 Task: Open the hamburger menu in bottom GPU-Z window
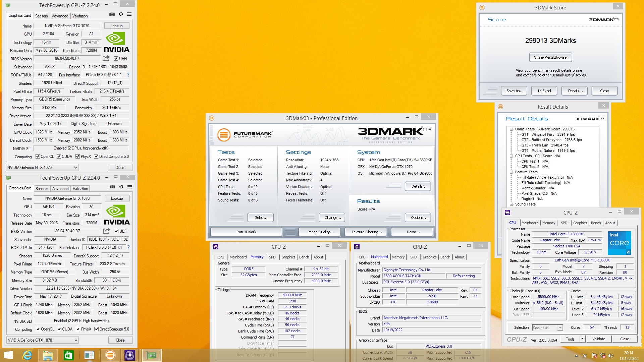click(129, 187)
